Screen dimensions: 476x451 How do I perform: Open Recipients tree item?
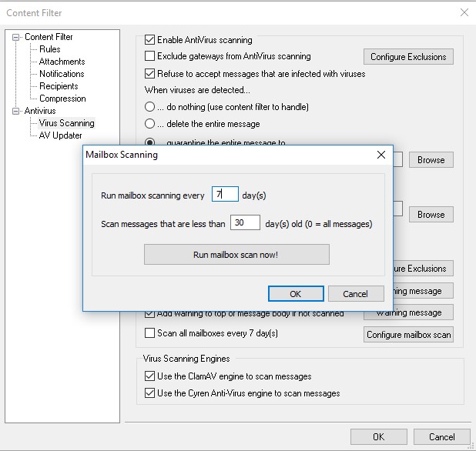click(x=59, y=86)
